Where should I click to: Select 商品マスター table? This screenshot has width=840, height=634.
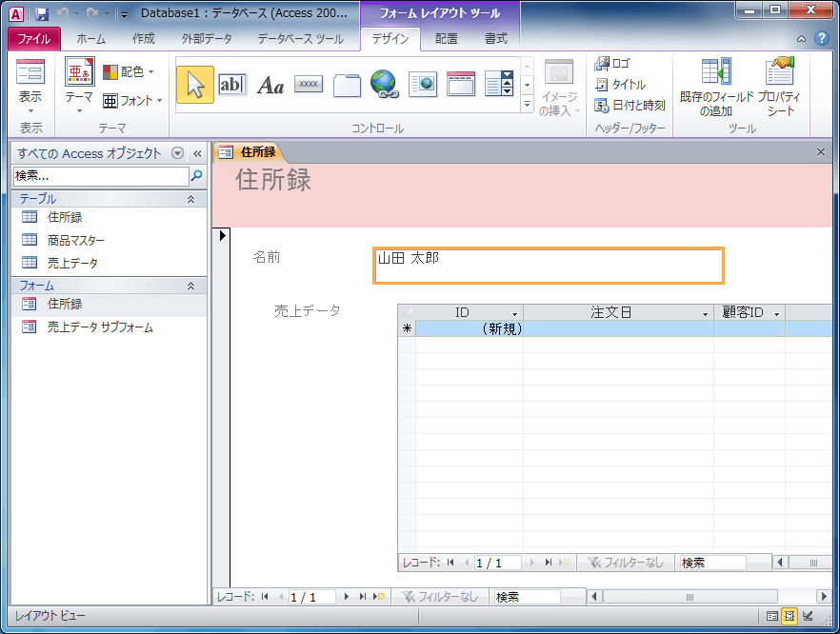109,241
